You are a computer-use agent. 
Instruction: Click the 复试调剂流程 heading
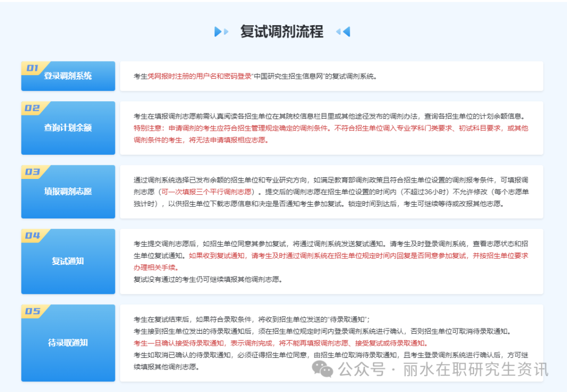click(x=281, y=31)
